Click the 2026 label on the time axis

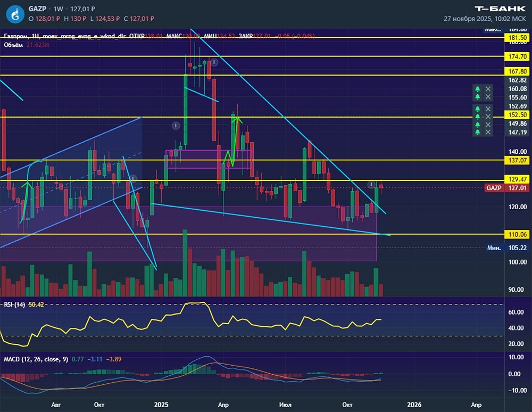coord(414,405)
